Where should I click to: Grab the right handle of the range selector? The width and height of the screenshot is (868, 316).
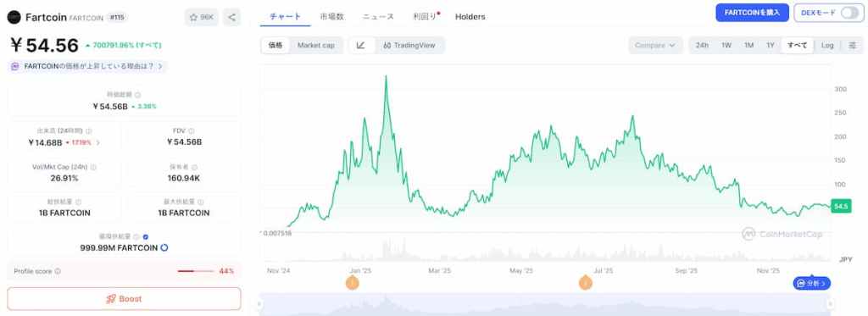(x=830, y=304)
